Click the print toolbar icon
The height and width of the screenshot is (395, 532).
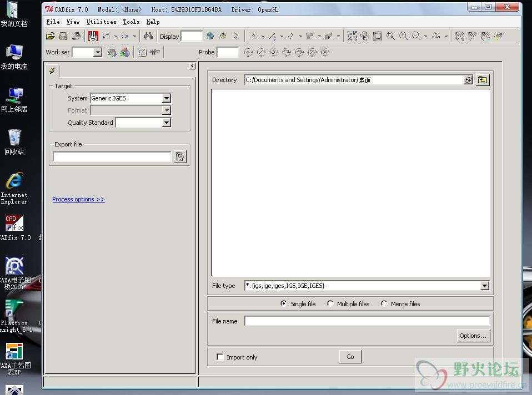76,36
